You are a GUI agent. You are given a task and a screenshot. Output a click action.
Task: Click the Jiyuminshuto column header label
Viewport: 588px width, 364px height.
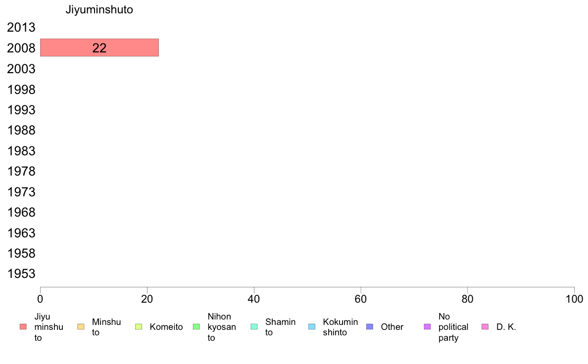(x=99, y=10)
